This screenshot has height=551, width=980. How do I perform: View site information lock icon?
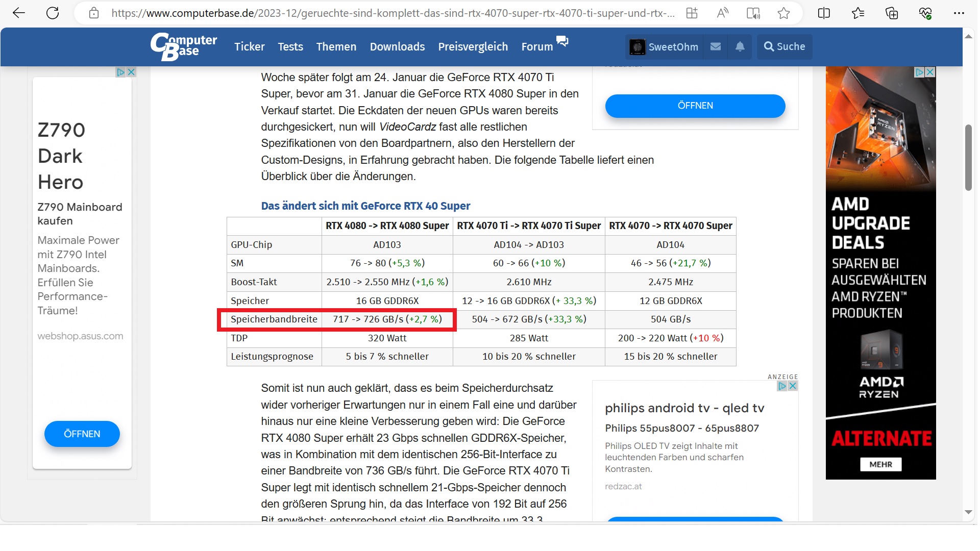tap(94, 13)
